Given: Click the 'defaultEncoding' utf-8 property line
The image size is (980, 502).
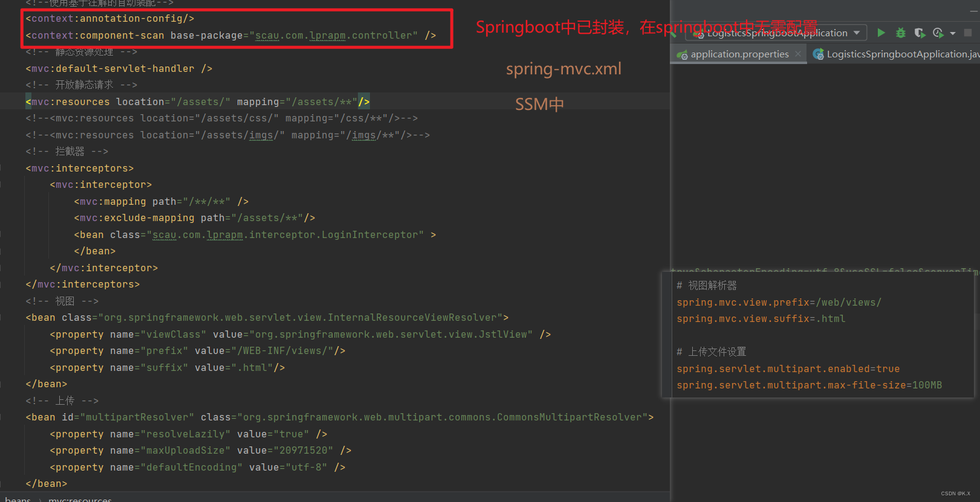Looking at the screenshot, I should tap(198, 468).
